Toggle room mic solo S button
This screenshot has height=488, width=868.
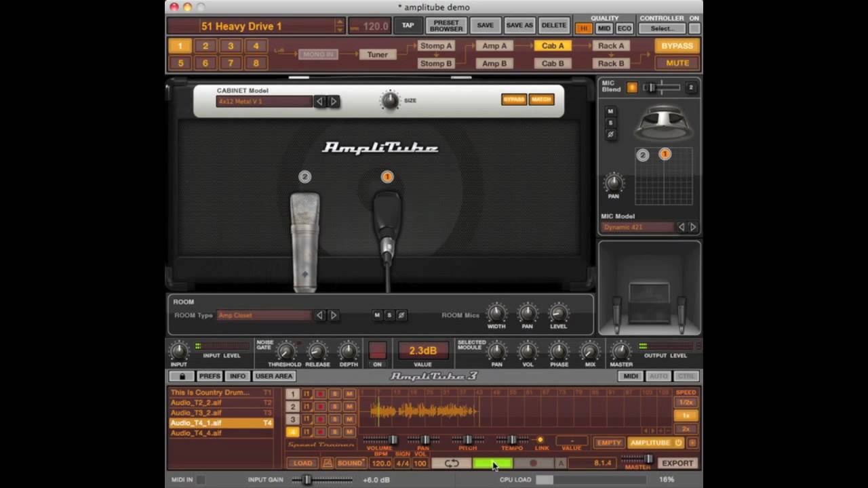(x=389, y=315)
